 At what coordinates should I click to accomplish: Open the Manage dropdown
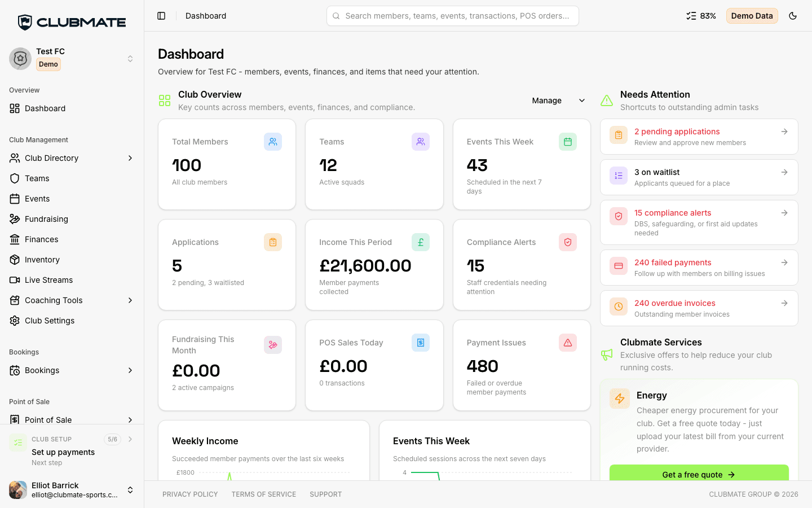[x=558, y=100]
